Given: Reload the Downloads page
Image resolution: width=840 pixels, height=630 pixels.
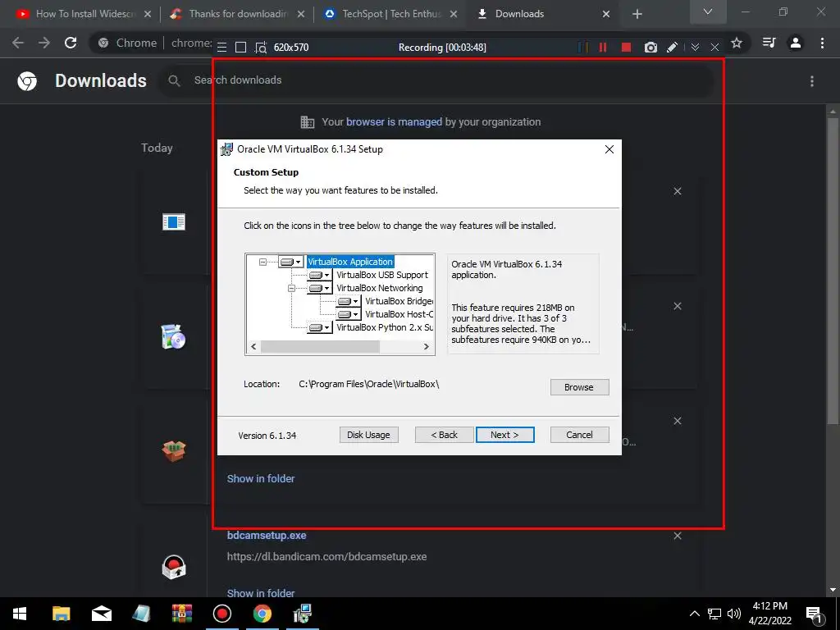Looking at the screenshot, I should [x=71, y=43].
